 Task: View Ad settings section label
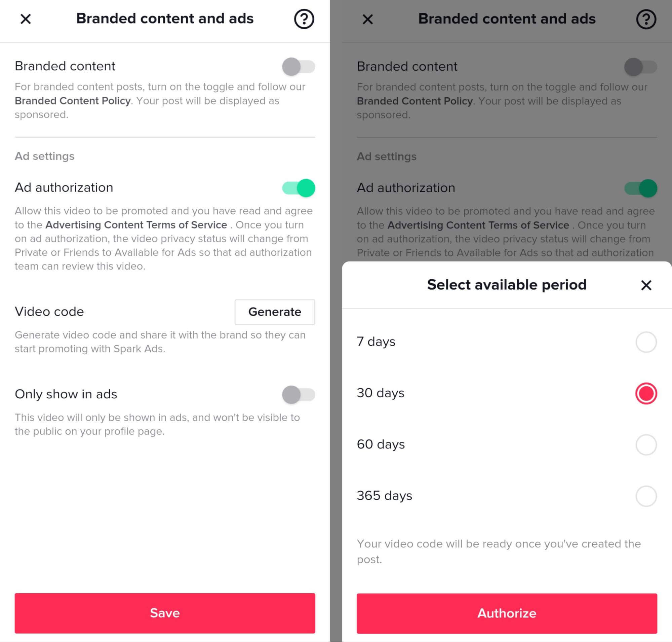(45, 156)
